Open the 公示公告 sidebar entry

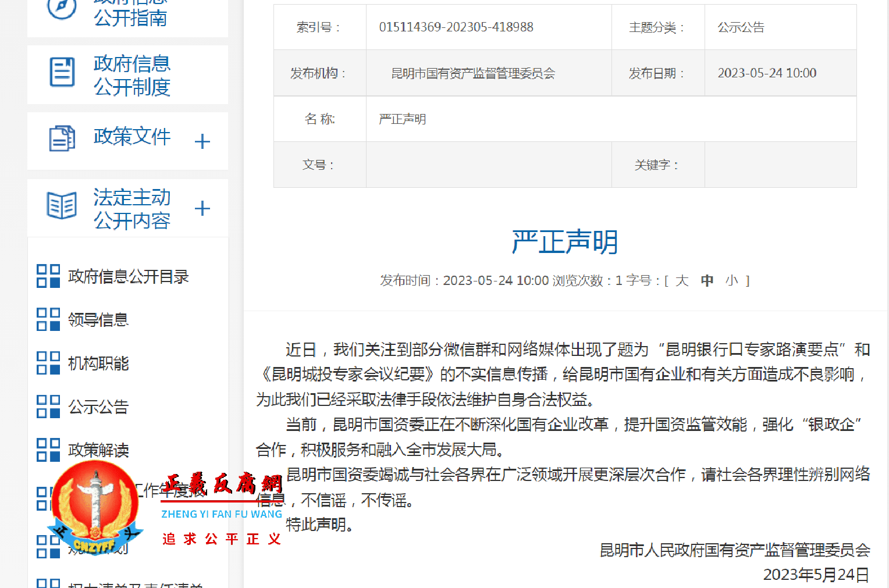coord(99,406)
